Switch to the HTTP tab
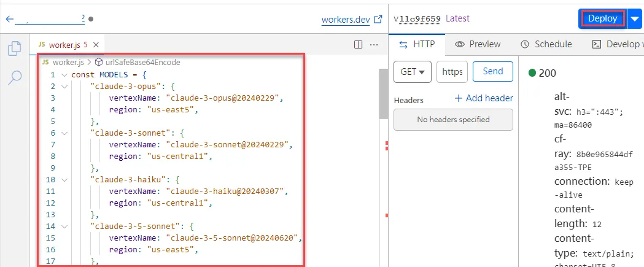Image resolution: width=644 pixels, height=267 pixels. [416, 44]
